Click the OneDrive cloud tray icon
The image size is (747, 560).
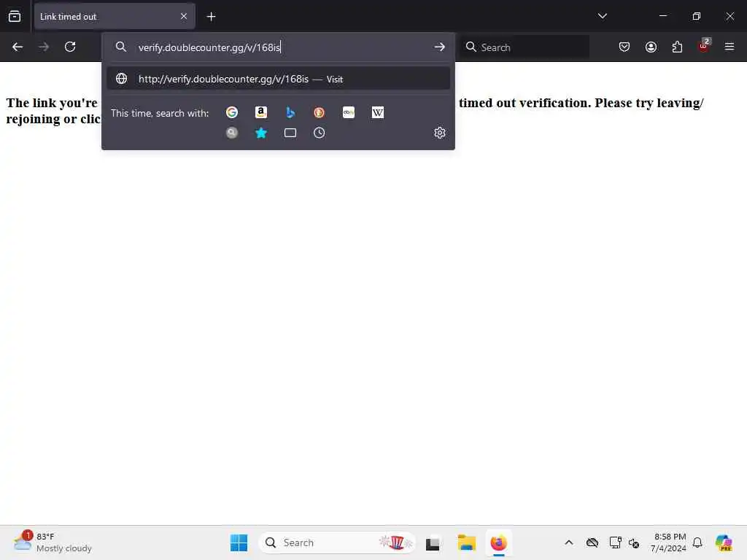point(592,542)
